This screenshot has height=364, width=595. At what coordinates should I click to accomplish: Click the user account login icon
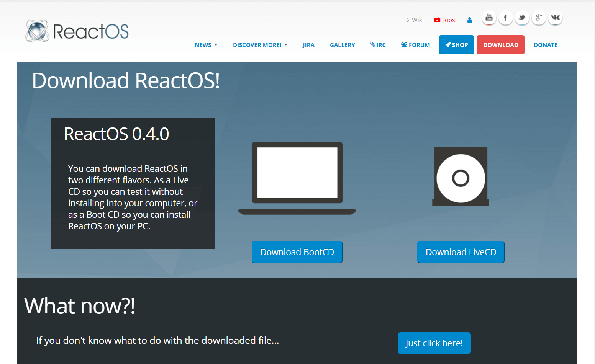(469, 20)
